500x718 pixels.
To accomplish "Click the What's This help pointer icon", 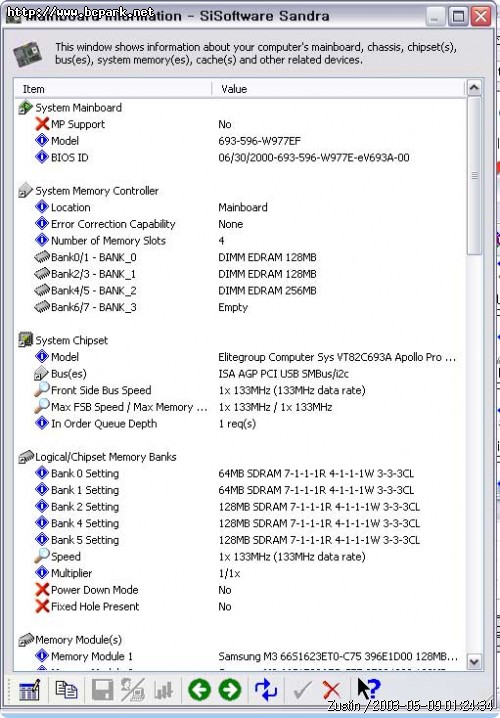I will pos(369,689).
